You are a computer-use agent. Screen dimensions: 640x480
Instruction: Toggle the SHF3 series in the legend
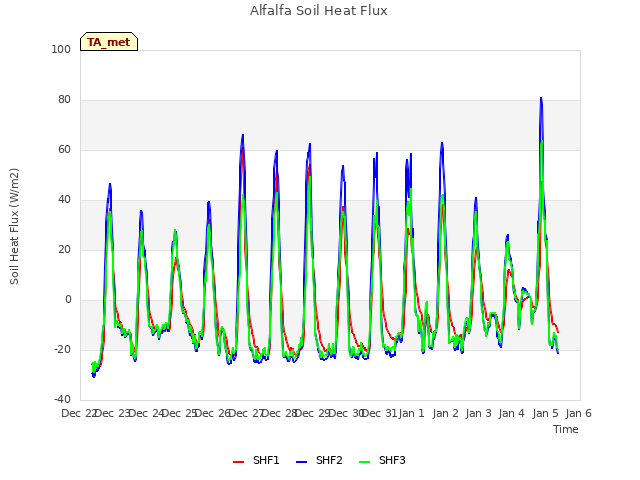coord(382,460)
